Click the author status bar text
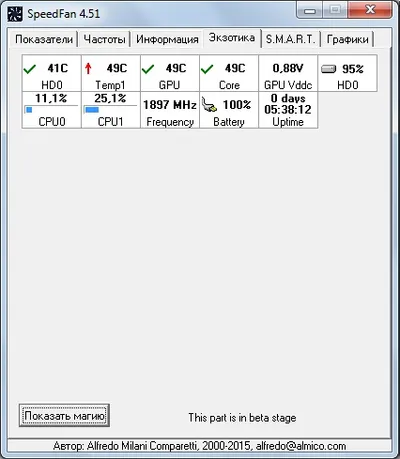The image size is (400, 459). coord(199,446)
